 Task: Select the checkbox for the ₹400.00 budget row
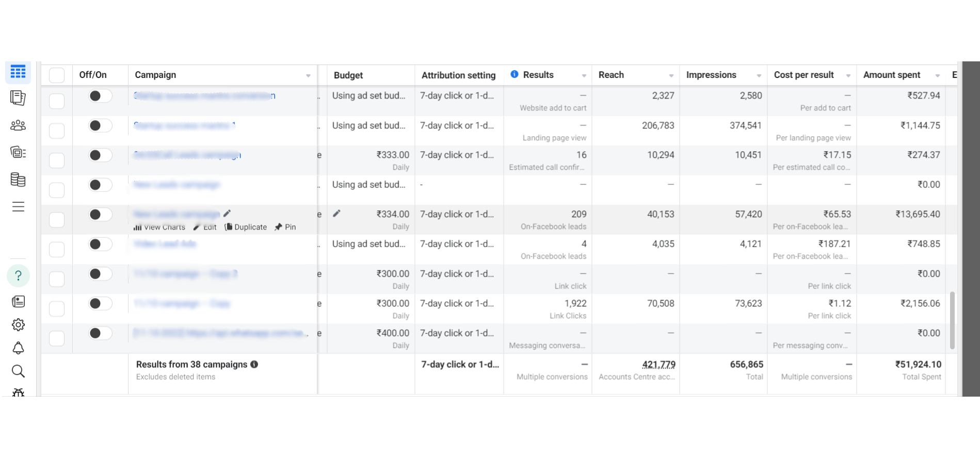(x=57, y=338)
